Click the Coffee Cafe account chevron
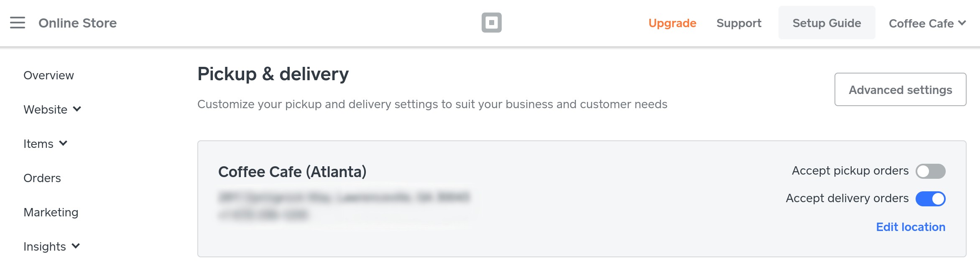Image resolution: width=980 pixels, height=269 pixels. [x=962, y=23]
